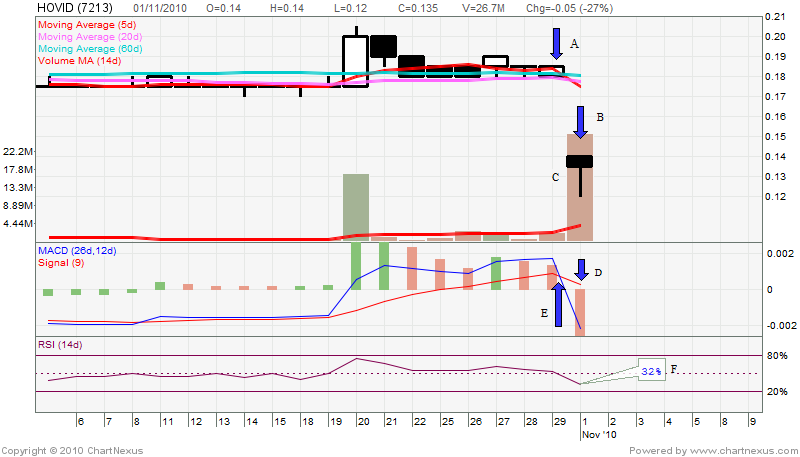
Task: Click the blue arrow labeled B above volume bar
Action: pyautogui.click(x=580, y=121)
